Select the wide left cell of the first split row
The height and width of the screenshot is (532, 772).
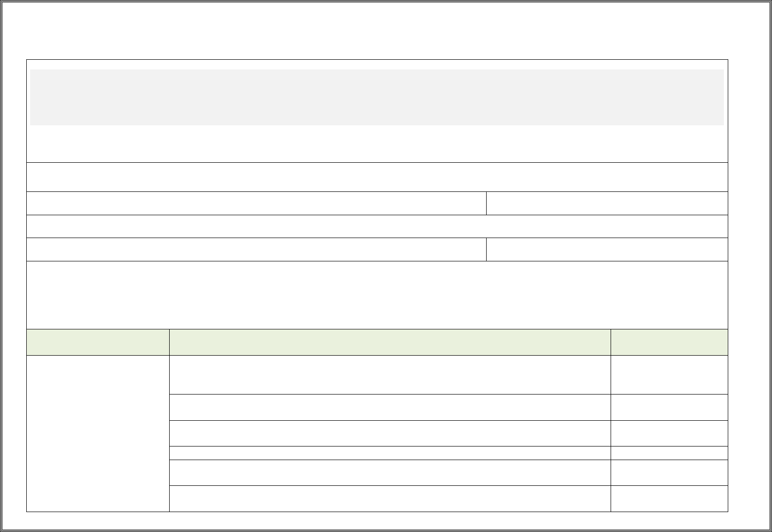(x=256, y=203)
